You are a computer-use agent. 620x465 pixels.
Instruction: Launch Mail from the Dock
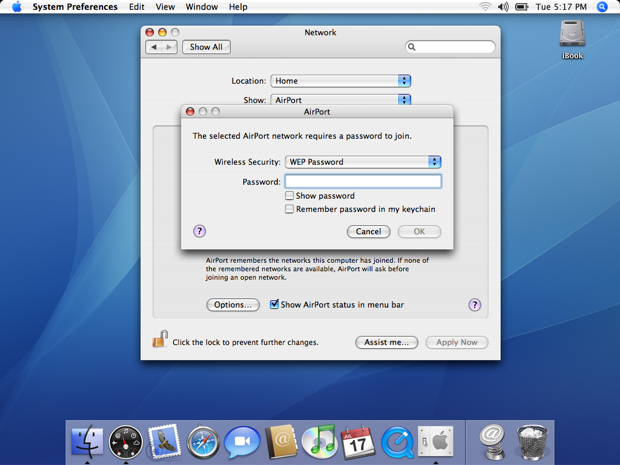(x=164, y=441)
